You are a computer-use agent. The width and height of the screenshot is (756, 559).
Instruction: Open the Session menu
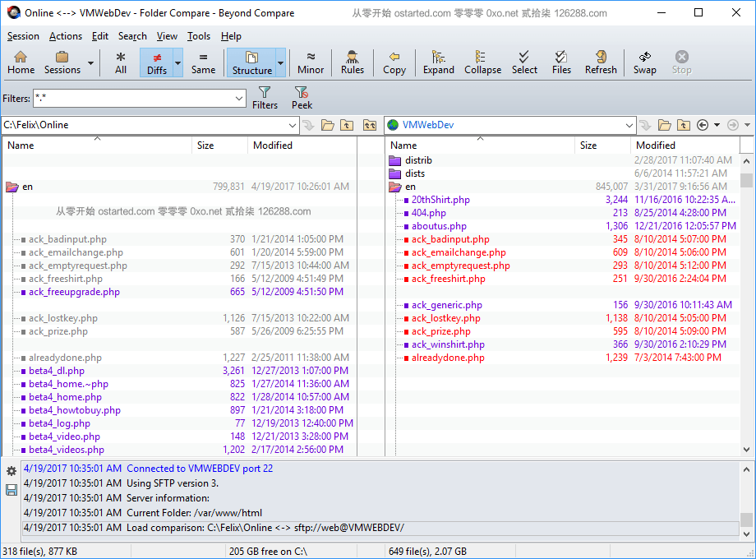tap(23, 36)
